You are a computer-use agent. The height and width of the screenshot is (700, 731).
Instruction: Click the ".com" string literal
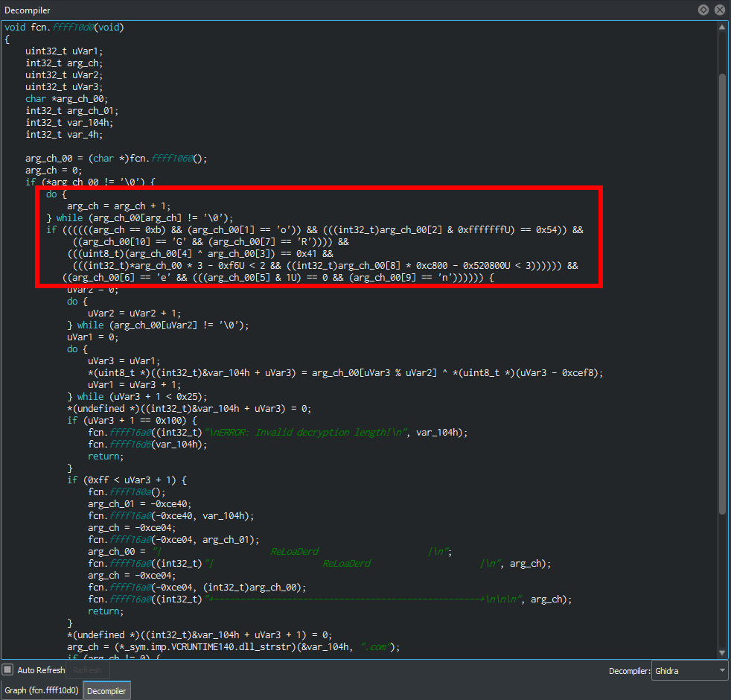click(375, 647)
